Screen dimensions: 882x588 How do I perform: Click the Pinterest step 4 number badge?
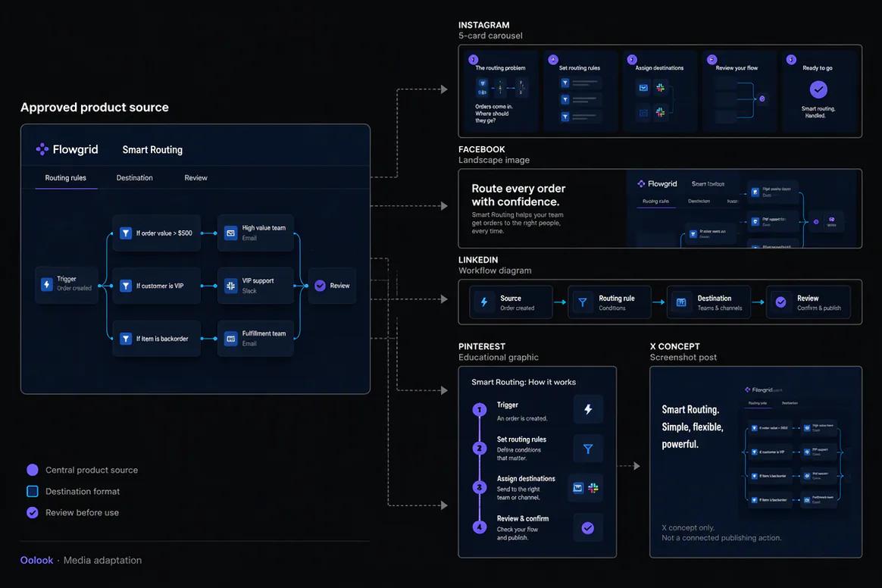pyautogui.click(x=479, y=527)
